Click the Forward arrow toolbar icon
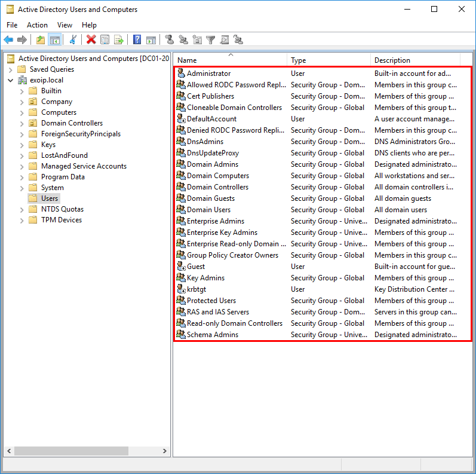This screenshot has height=474, width=476. pyautogui.click(x=22, y=40)
